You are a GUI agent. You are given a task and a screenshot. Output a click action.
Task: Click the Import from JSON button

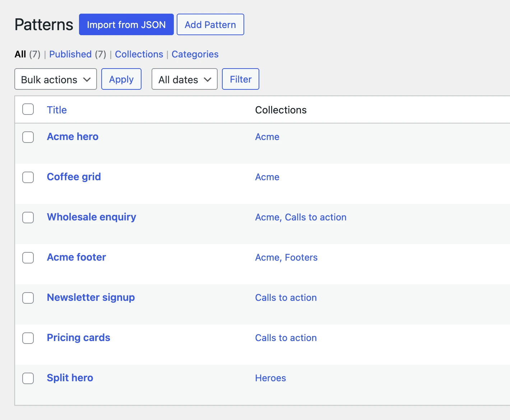126,24
